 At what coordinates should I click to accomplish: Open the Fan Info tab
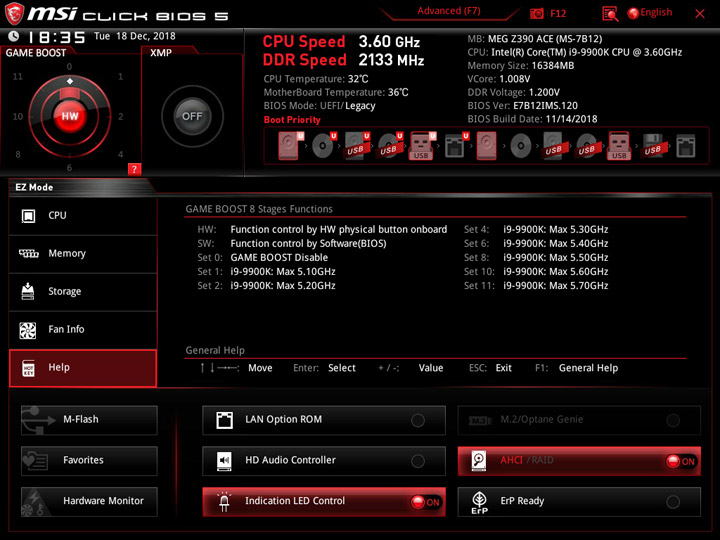[83, 329]
